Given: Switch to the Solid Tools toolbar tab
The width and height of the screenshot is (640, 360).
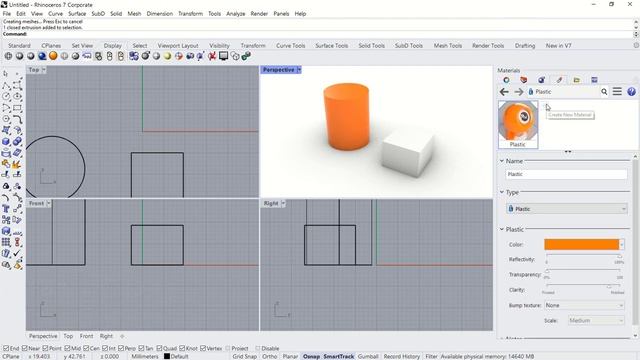Looking at the screenshot, I should (x=371, y=45).
